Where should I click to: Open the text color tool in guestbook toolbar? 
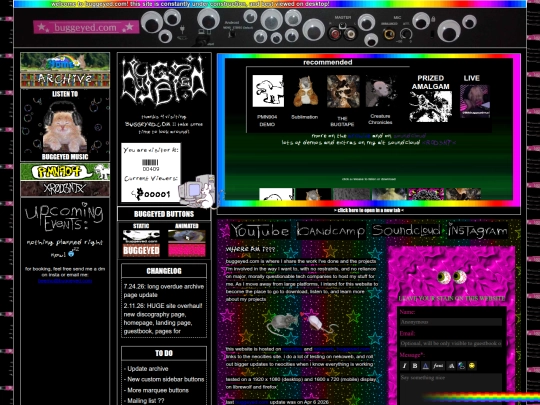pos(426,366)
